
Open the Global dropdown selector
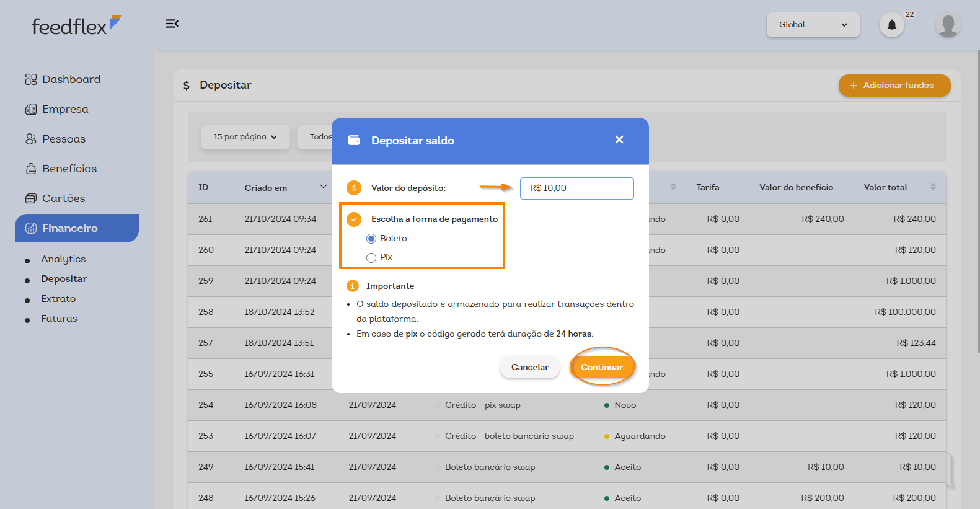click(x=813, y=25)
